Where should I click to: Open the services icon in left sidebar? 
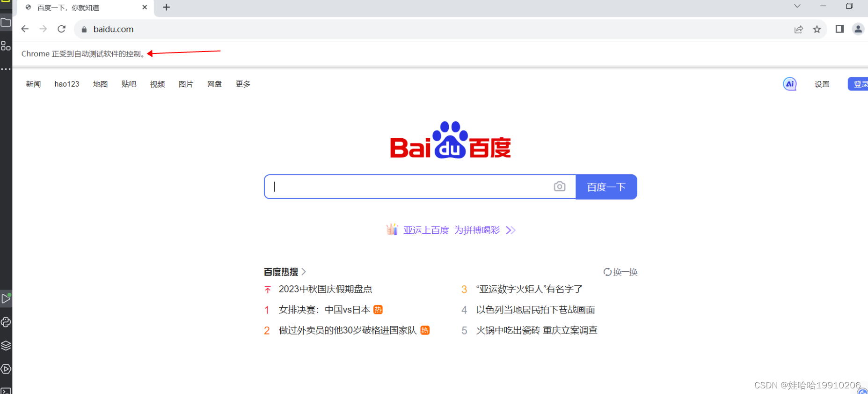click(x=6, y=369)
